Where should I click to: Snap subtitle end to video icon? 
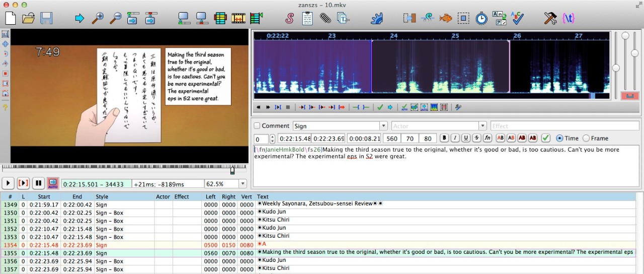point(202,19)
